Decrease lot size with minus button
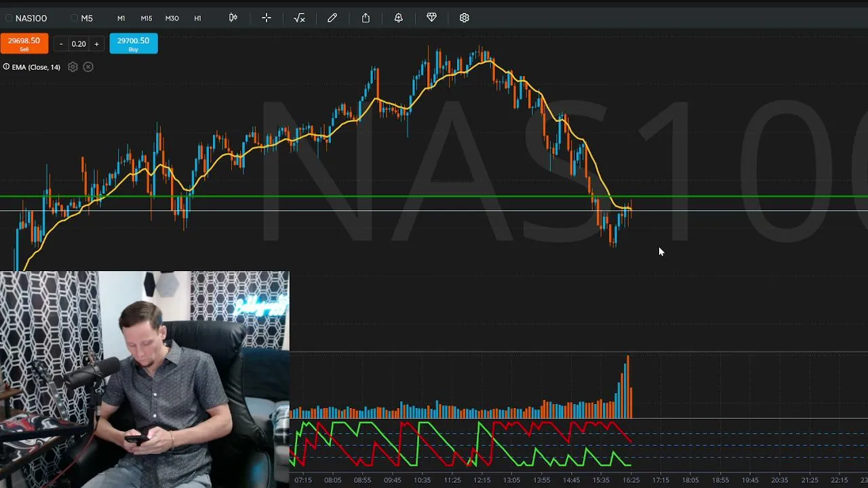This screenshot has width=868, height=488. 61,44
